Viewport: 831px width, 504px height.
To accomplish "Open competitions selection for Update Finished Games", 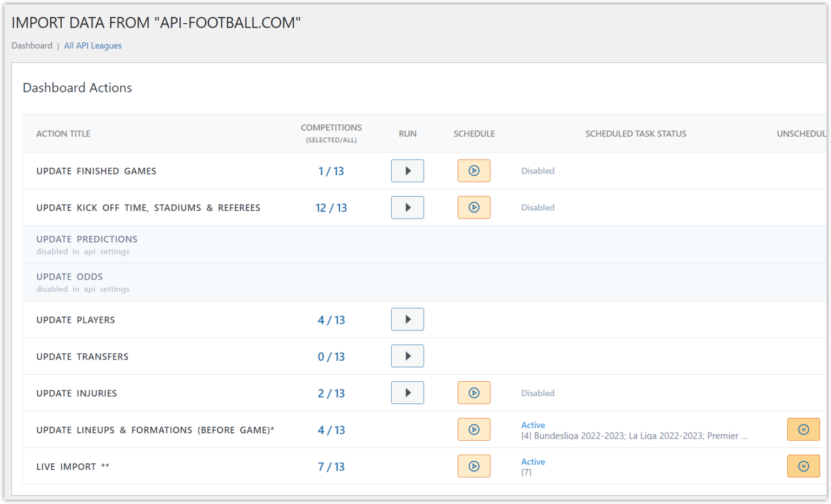I will pos(331,170).
